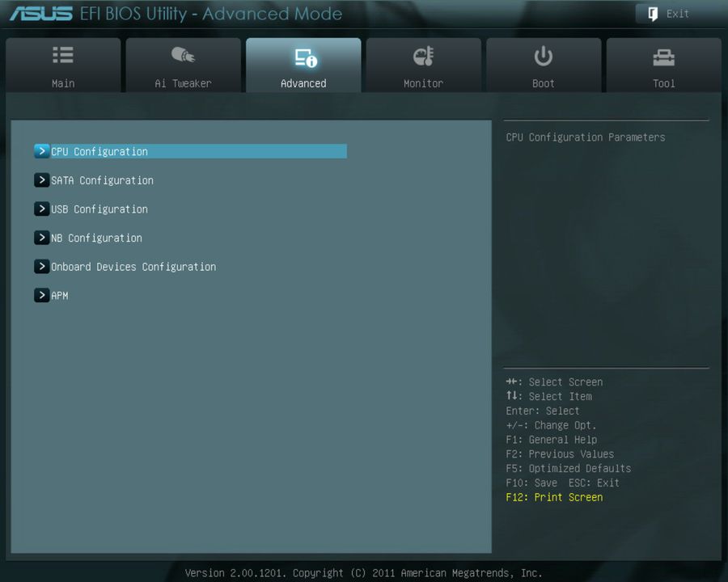The height and width of the screenshot is (582, 728).
Task: Open APM settings
Action: point(59,295)
